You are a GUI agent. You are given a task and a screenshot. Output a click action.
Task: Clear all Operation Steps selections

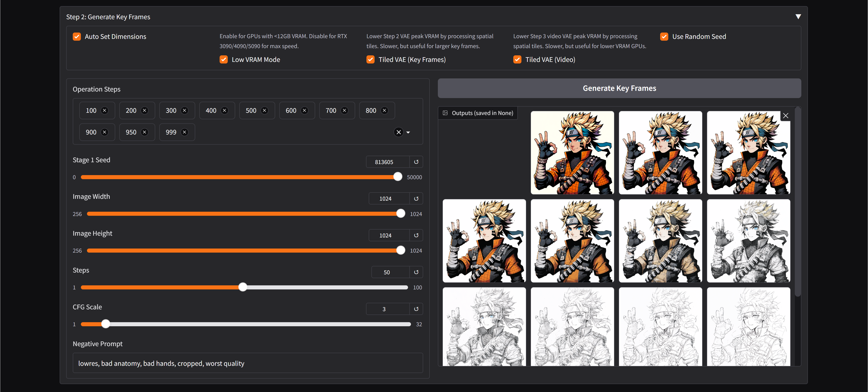(399, 132)
